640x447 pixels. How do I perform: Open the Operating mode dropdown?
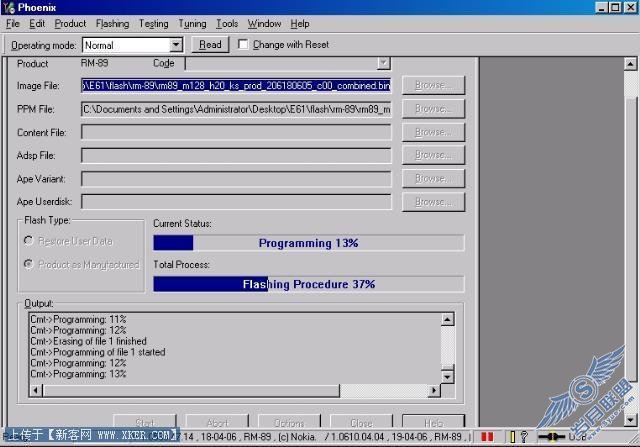pyautogui.click(x=176, y=45)
